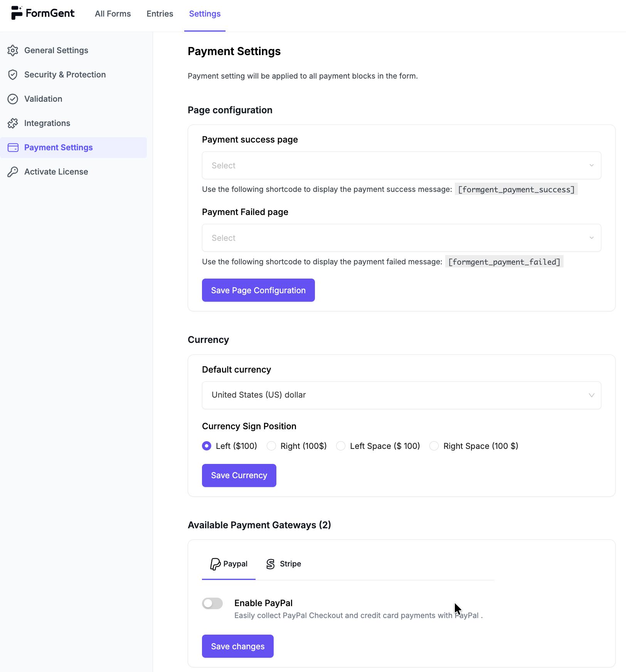The image size is (626, 672).
Task: Click chevron arrow of Default currency select
Action: coord(592,395)
